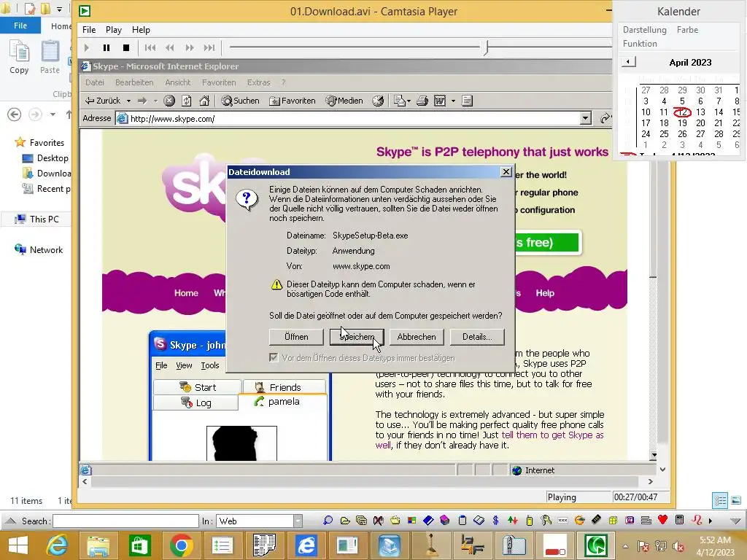Toggle 'Vor dem Öffnen' confirmation checkbox
This screenshot has height=560, width=747.
click(x=274, y=357)
